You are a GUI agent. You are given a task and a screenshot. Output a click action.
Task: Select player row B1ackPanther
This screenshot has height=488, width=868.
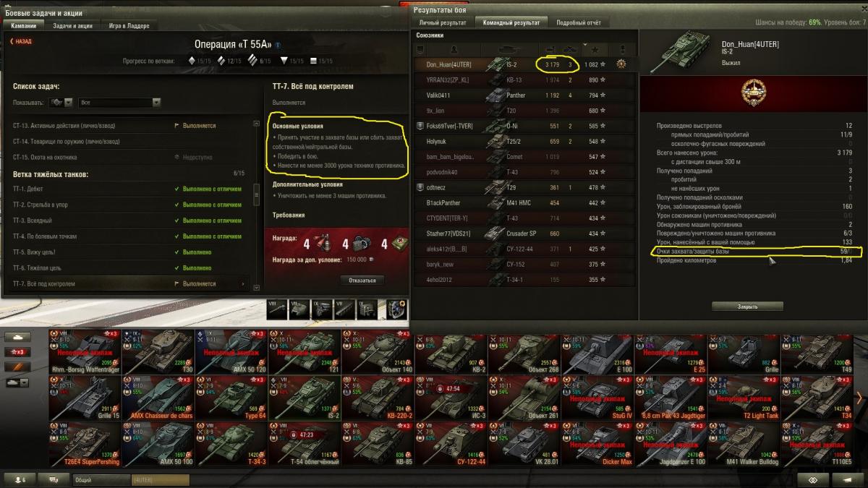[524, 203]
